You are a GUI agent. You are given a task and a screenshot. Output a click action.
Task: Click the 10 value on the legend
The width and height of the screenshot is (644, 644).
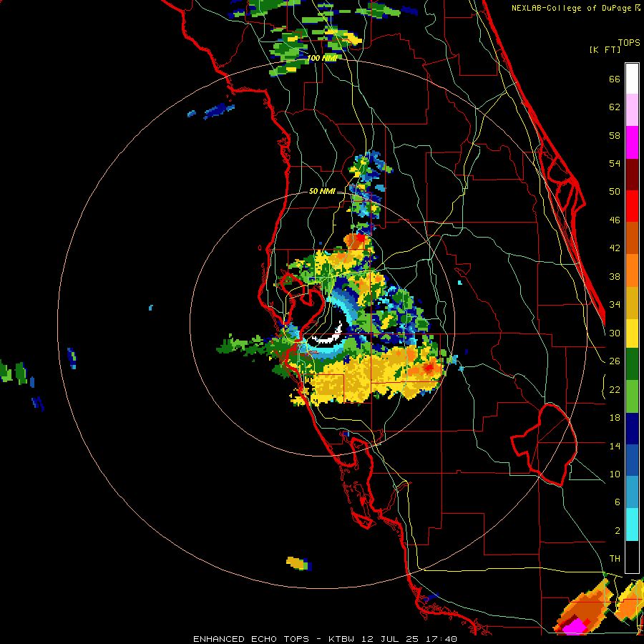[615, 474]
